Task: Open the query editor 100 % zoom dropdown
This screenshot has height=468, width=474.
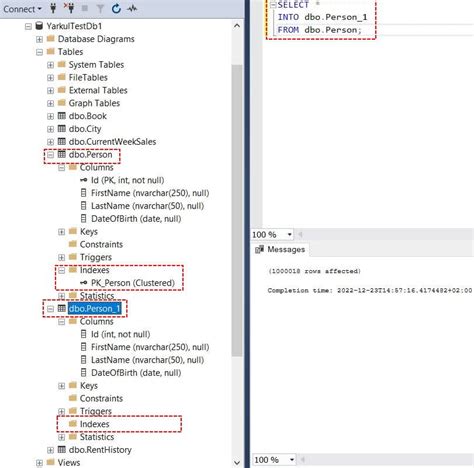Action: coord(289,235)
